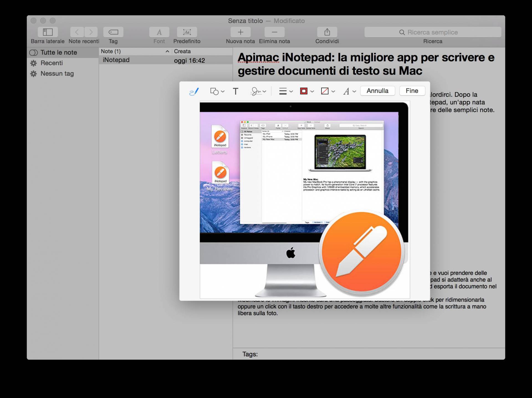
Task: Select the Text tool
Action: (236, 91)
